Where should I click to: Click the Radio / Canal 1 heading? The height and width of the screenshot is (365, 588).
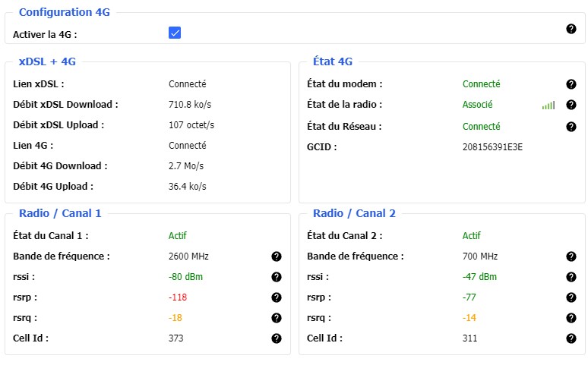click(x=60, y=213)
